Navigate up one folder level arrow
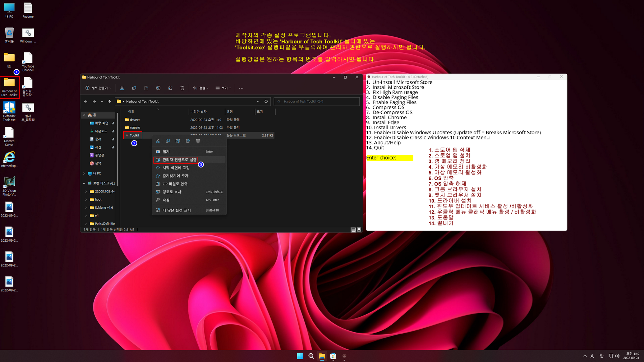The image size is (644, 362). coord(109,102)
